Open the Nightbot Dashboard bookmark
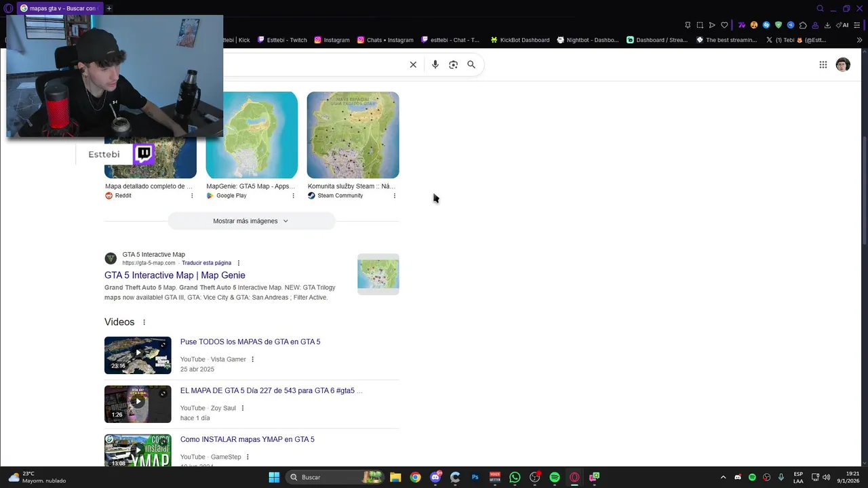The height and width of the screenshot is (488, 868). [588, 40]
